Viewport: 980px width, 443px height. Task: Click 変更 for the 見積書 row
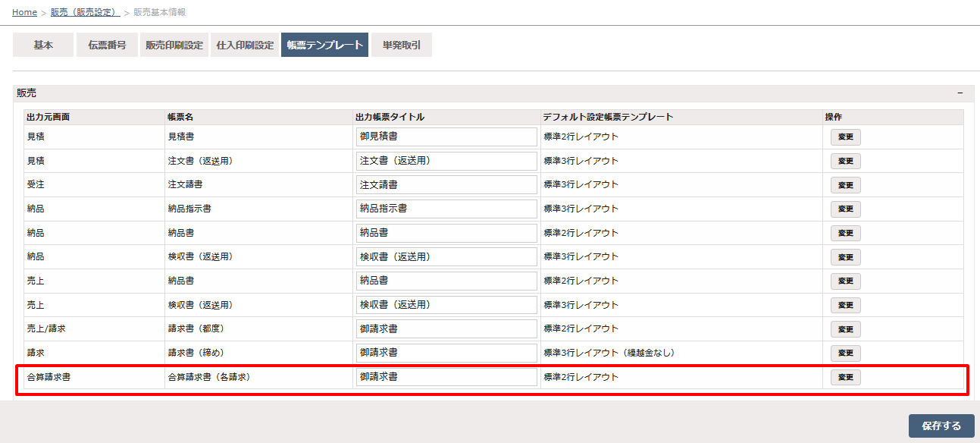click(845, 137)
